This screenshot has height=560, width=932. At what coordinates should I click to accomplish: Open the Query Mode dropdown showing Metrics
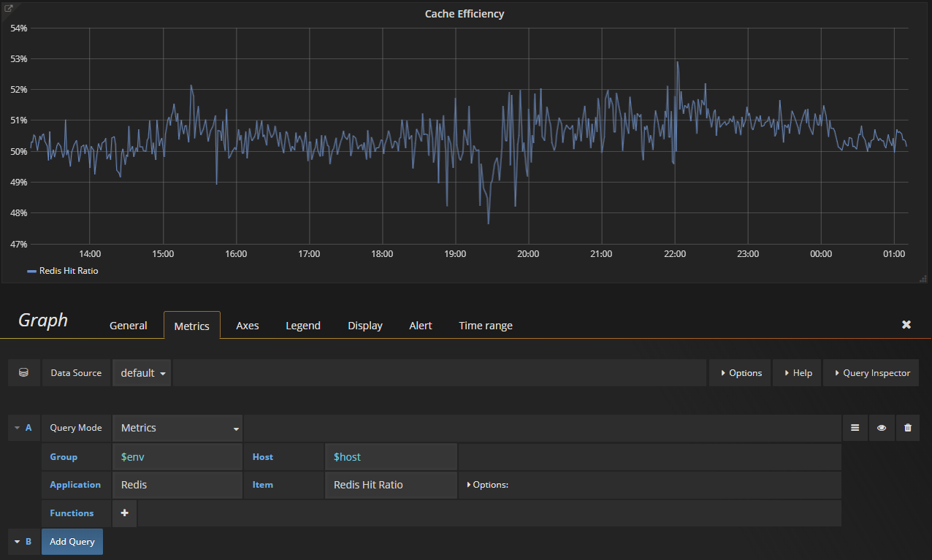pos(177,427)
